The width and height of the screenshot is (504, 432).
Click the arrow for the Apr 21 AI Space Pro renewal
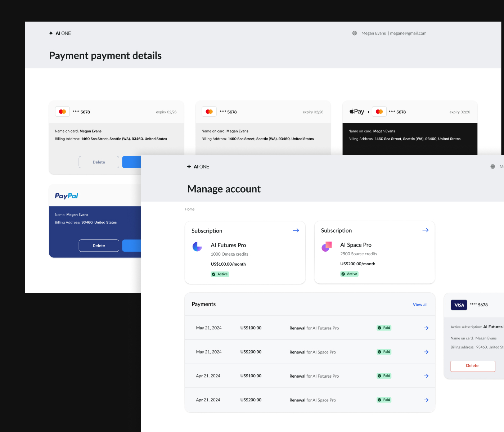(x=426, y=400)
